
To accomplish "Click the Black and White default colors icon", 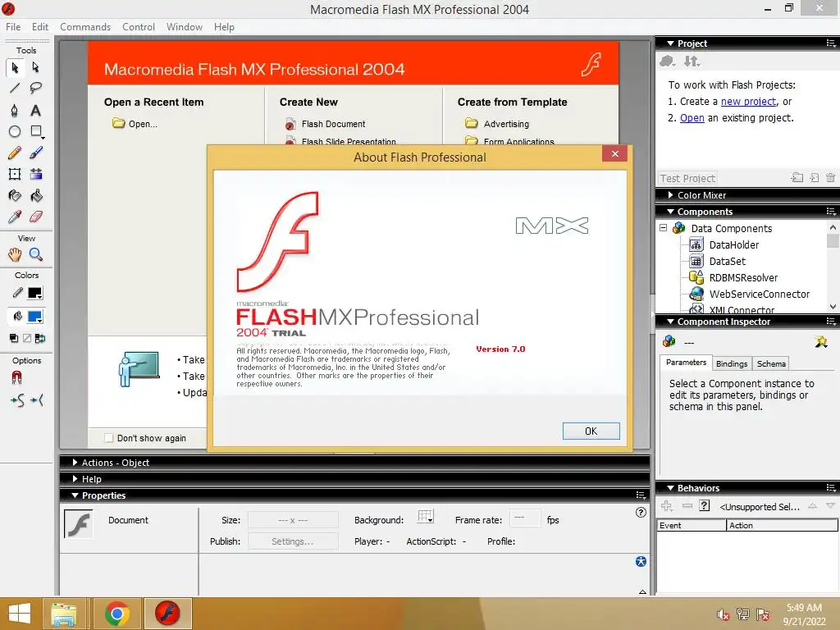I will coord(14,338).
